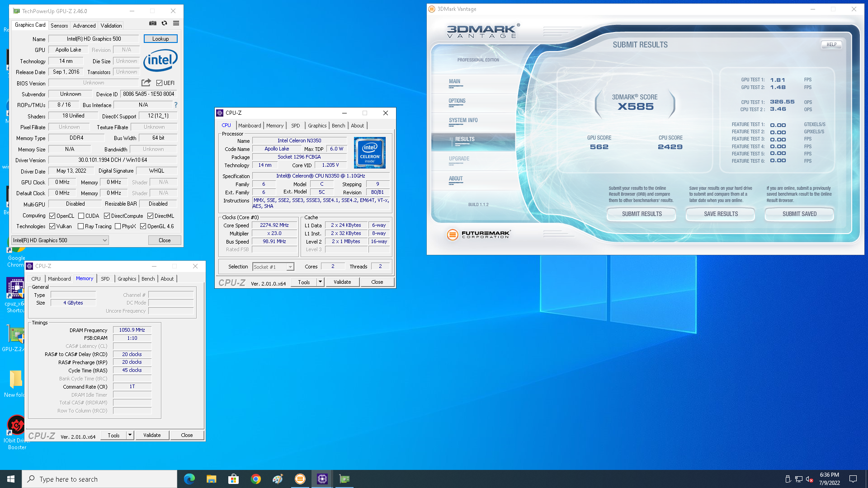The image size is (868, 488).
Task: Open the MAIN section in 3DMark sidebar
Action: [455, 82]
